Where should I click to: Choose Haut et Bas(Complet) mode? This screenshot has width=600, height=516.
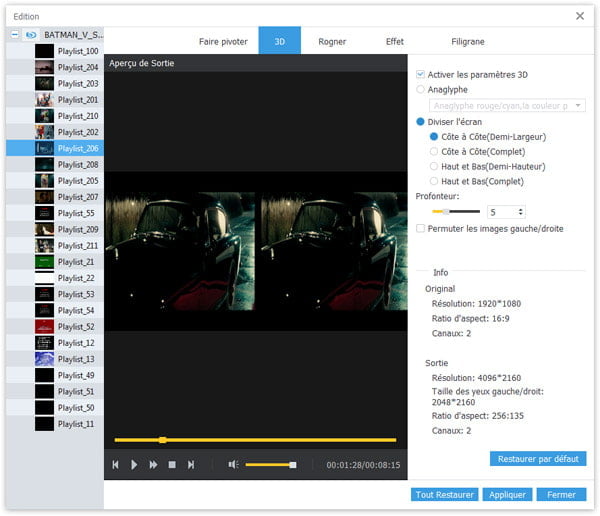[x=434, y=181]
